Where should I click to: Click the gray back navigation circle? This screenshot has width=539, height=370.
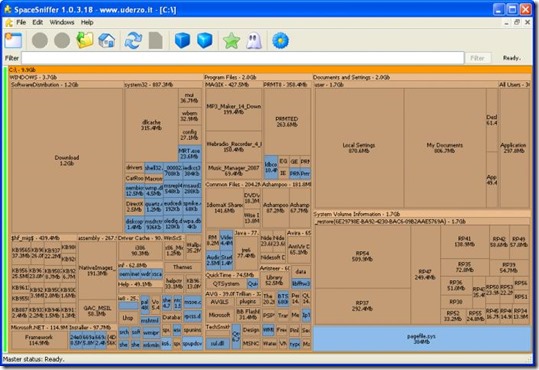[40, 41]
